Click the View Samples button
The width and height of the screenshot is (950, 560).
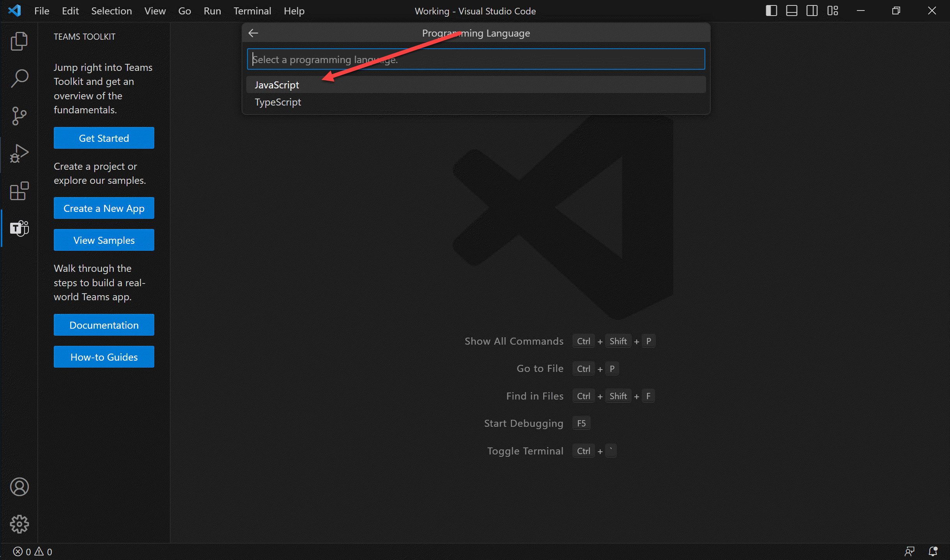coord(104,240)
